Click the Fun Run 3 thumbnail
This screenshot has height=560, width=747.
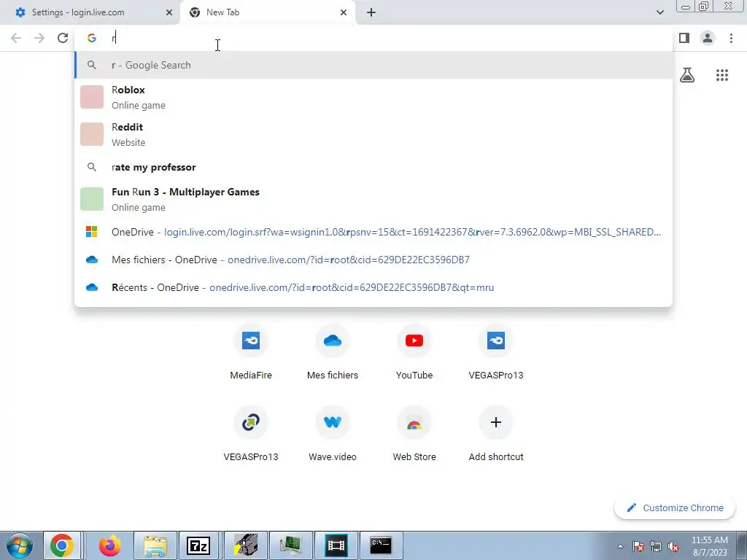pyautogui.click(x=92, y=199)
